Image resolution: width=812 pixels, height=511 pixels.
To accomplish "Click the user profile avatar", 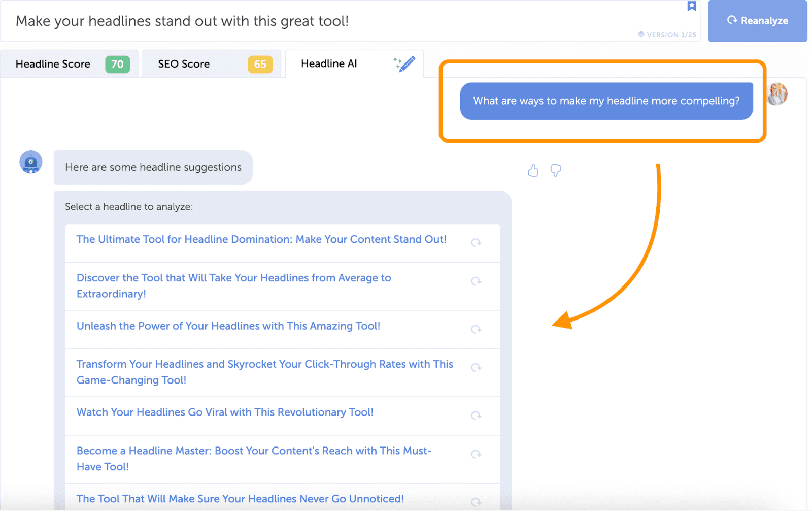I will pos(777,94).
